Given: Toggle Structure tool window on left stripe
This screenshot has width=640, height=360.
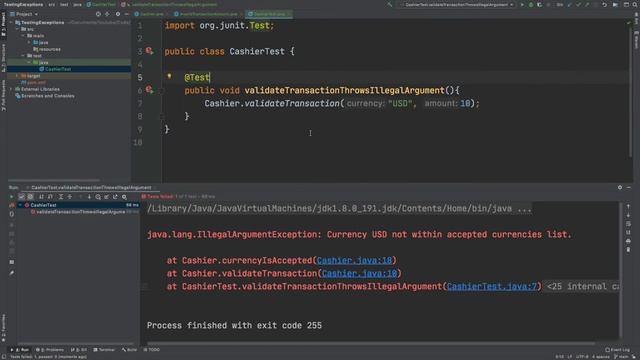Looking at the screenshot, I should [3, 57].
